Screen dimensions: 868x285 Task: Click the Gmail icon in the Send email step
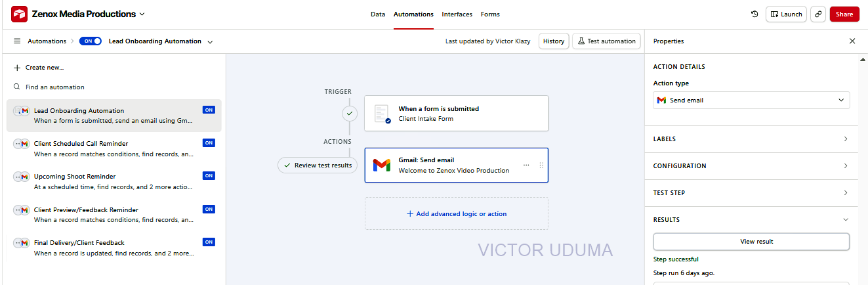pyautogui.click(x=381, y=165)
